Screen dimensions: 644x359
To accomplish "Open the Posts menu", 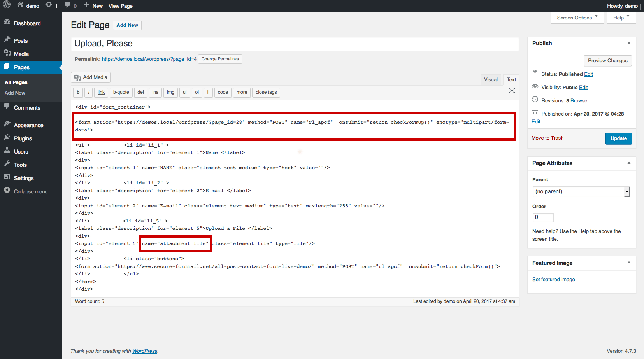I will pos(21,41).
